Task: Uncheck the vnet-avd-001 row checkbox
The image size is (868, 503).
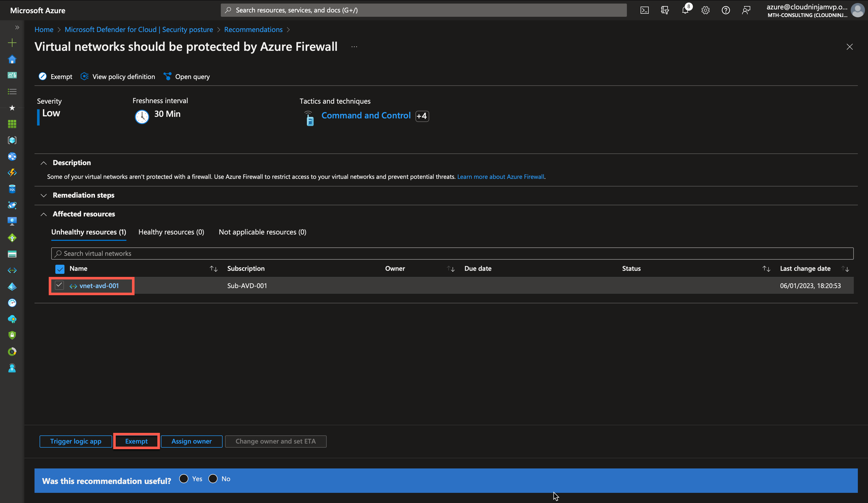Action: click(x=59, y=285)
